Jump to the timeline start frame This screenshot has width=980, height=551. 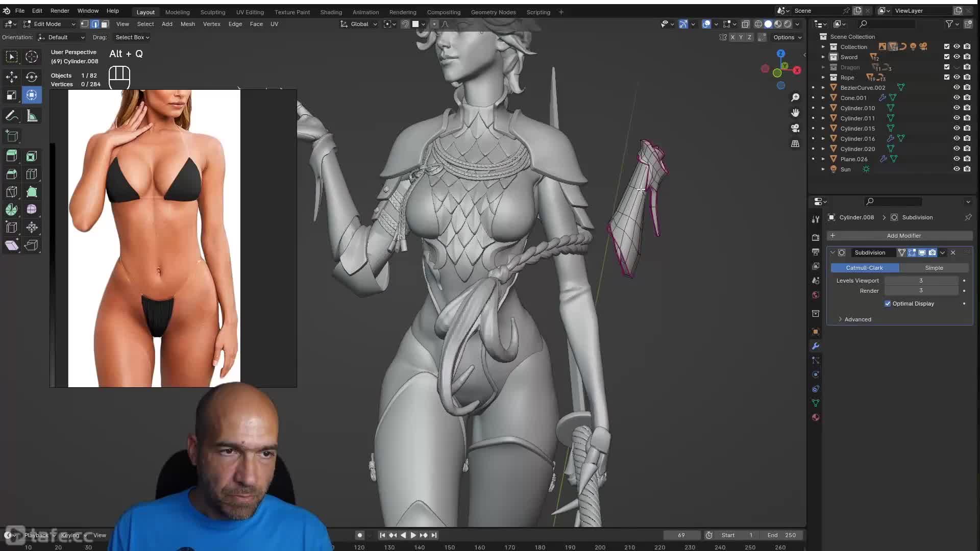click(382, 535)
